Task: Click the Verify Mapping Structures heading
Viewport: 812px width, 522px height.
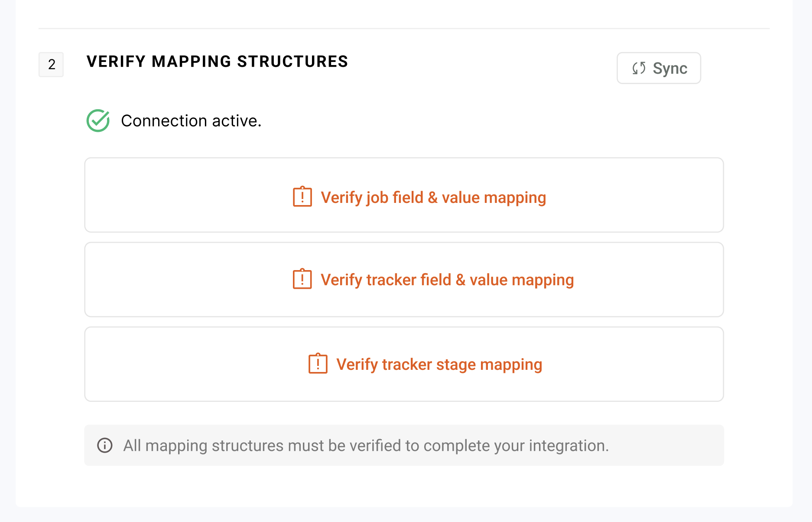Action: [217, 62]
